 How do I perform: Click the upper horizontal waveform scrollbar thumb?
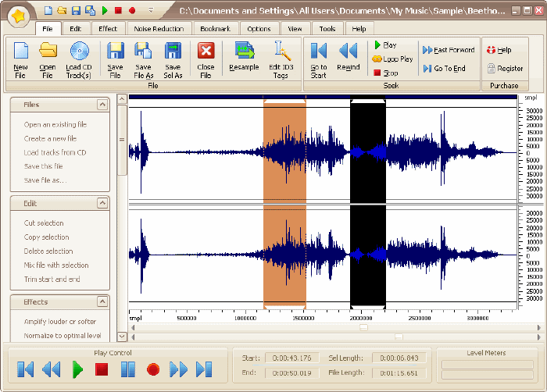pos(363,327)
